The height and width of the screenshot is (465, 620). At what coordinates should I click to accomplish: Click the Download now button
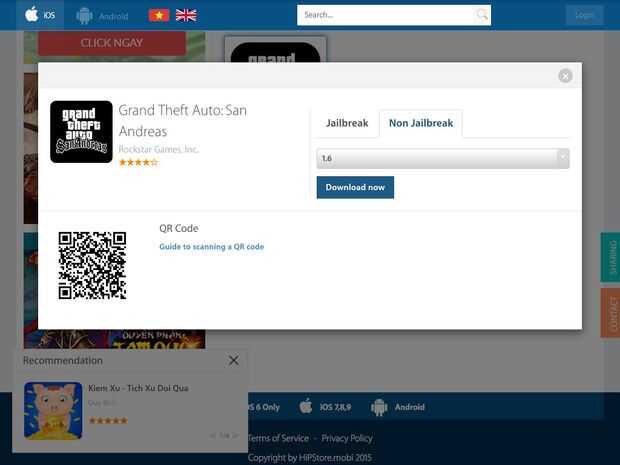[355, 187]
